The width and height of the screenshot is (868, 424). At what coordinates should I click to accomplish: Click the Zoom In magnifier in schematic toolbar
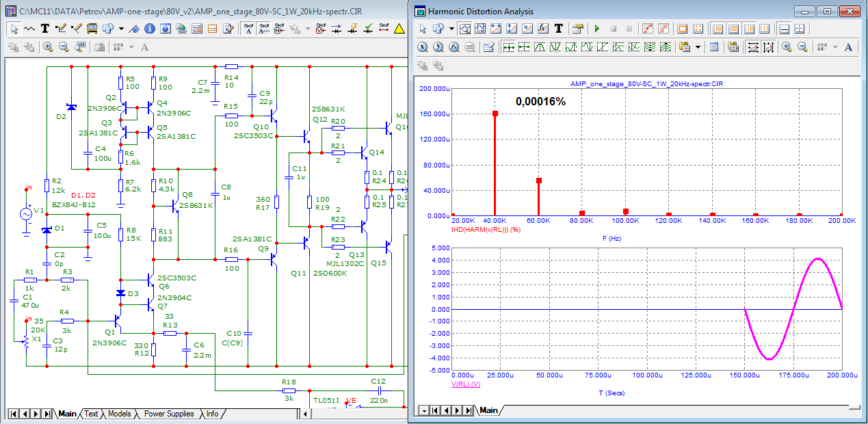(48, 47)
